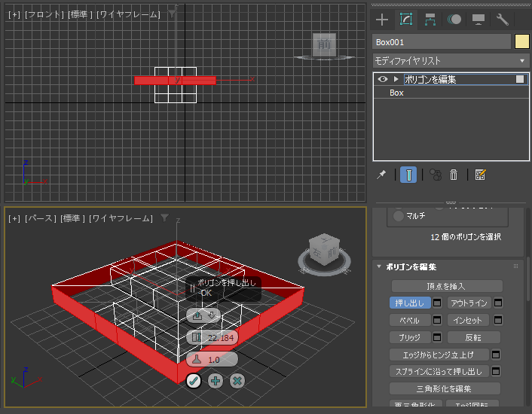532x414 pixels.
Task: Click the アウトライン button
Action: click(469, 303)
